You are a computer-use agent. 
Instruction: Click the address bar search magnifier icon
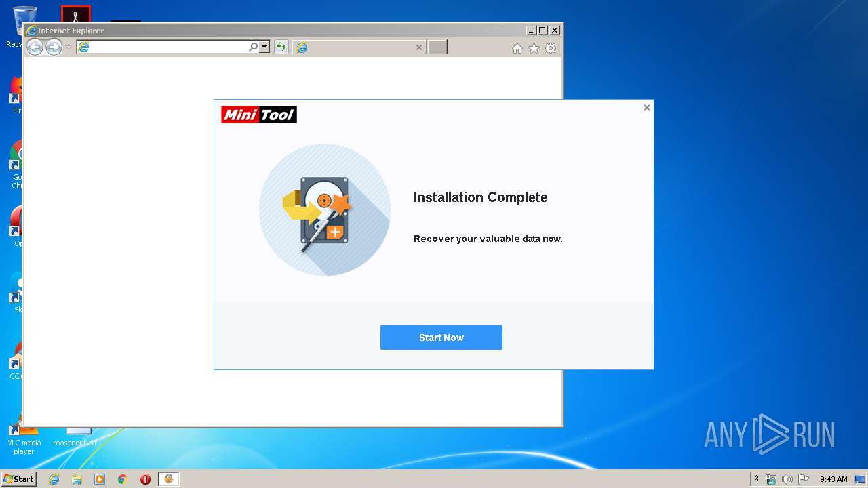[x=253, y=47]
